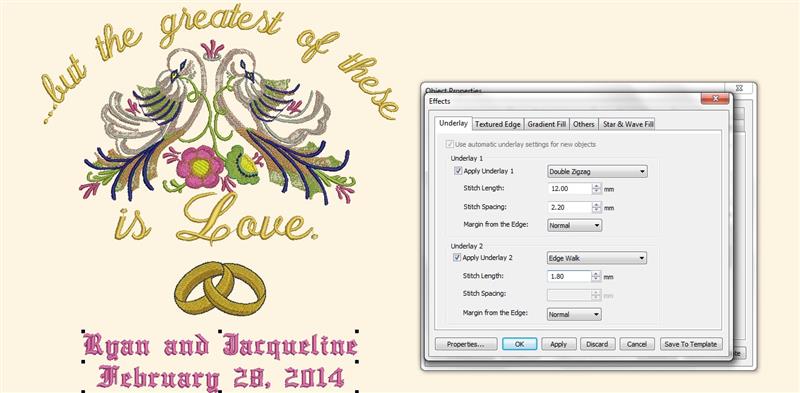Switch to the Gradient Fill tab
The image size is (800, 393).
546,124
